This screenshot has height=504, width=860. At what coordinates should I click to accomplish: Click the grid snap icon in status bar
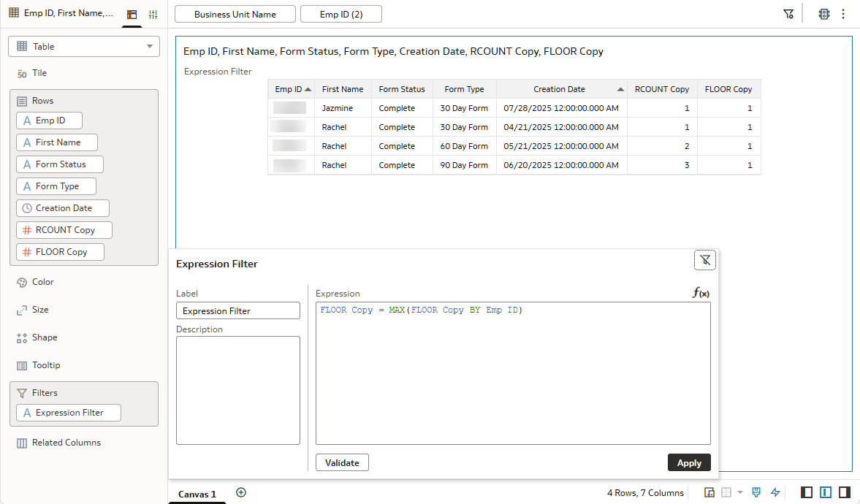726,492
